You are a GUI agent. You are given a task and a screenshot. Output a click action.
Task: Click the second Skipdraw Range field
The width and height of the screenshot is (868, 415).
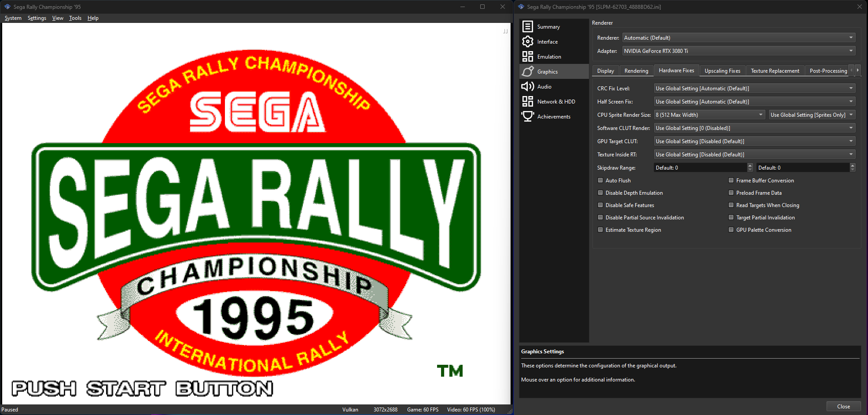point(803,168)
